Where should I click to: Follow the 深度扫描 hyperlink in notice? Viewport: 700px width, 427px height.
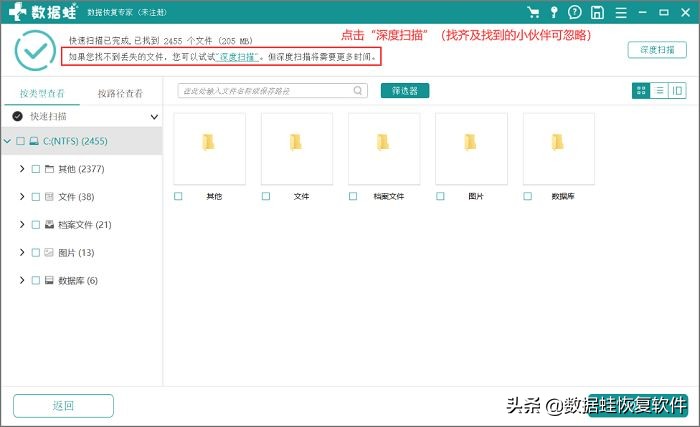click(x=237, y=57)
